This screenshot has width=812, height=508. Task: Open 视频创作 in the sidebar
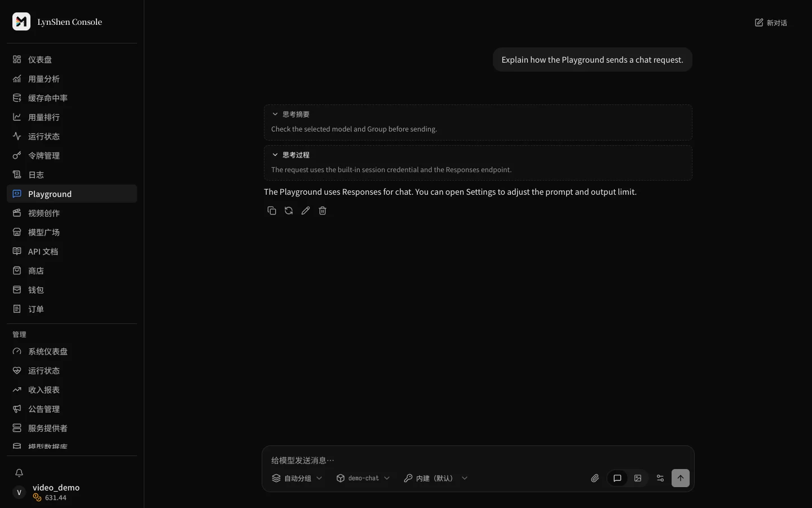point(72,213)
